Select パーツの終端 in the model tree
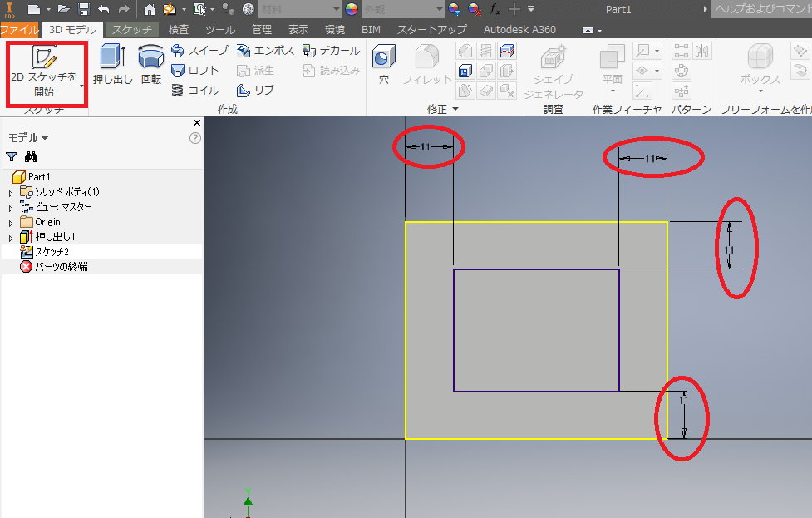 tap(54, 267)
